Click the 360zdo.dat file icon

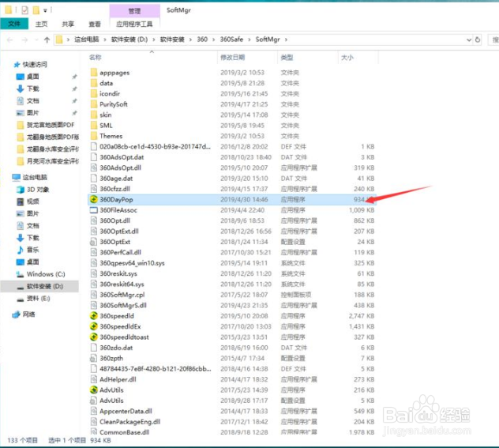click(x=93, y=348)
